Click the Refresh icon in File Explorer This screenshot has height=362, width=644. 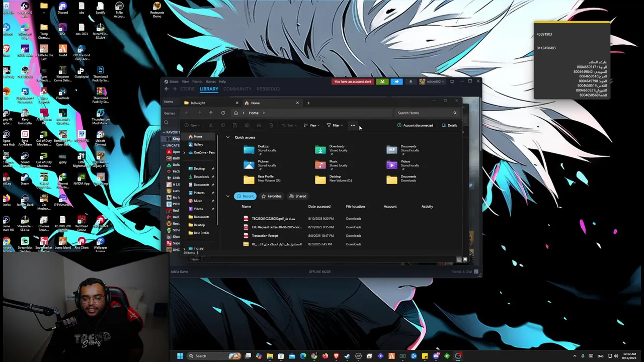[x=223, y=113]
